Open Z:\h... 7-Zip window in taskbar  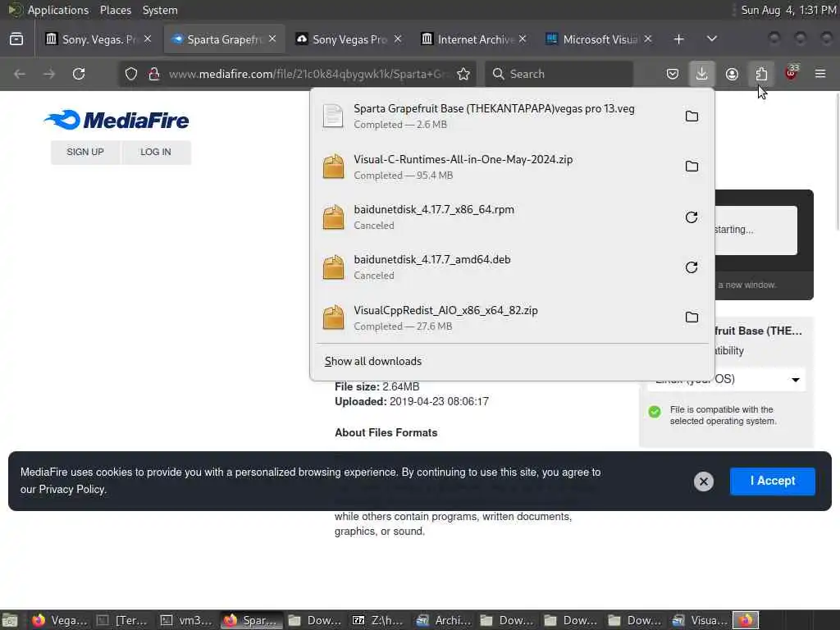pyautogui.click(x=377, y=620)
